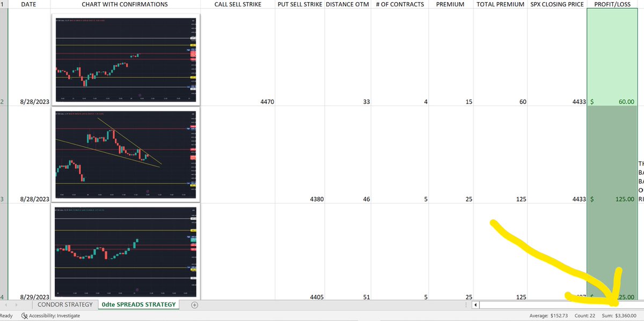This screenshot has width=644, height=321.
Task: Select contracts cell 5 in row 4
Action: (400, 251)
